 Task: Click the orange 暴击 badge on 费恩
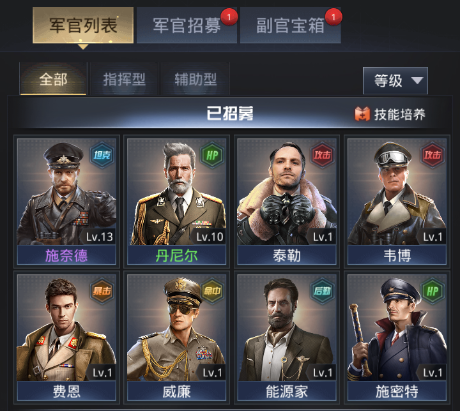point(102,291)
